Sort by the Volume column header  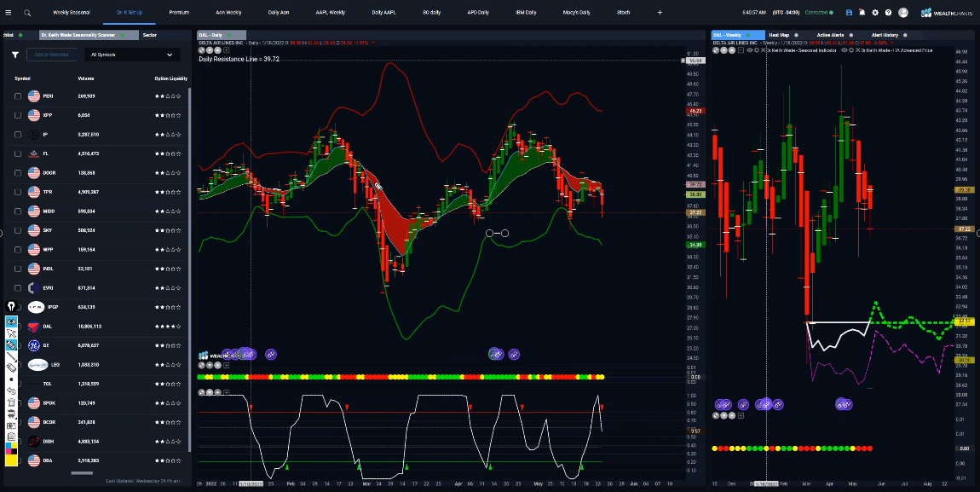(86, 78)
